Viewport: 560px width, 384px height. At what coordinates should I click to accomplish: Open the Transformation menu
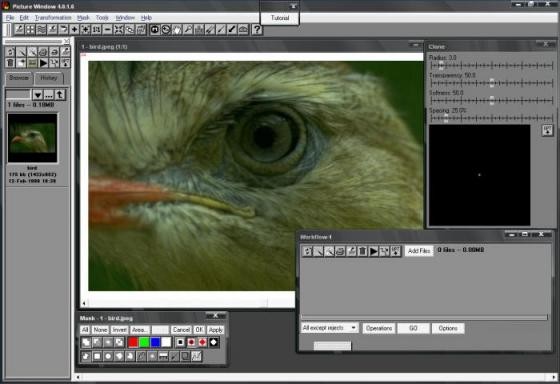click(x=53, y=18)
